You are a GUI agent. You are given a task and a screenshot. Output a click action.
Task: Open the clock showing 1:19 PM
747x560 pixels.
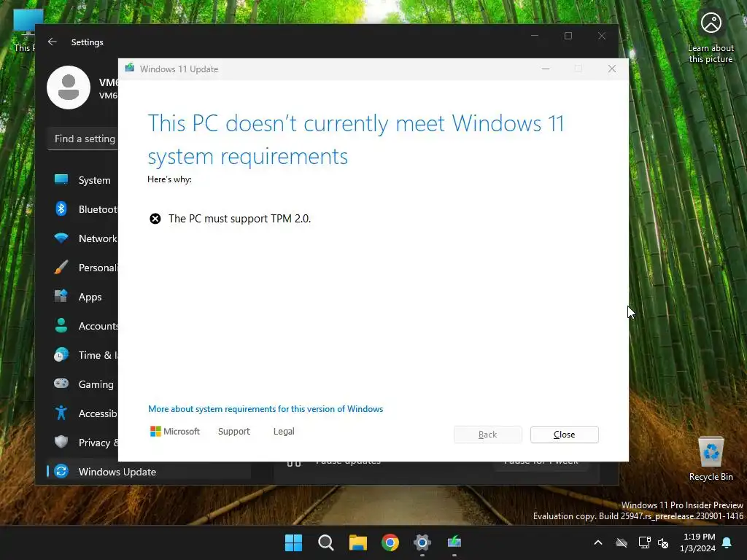(698, 542)
